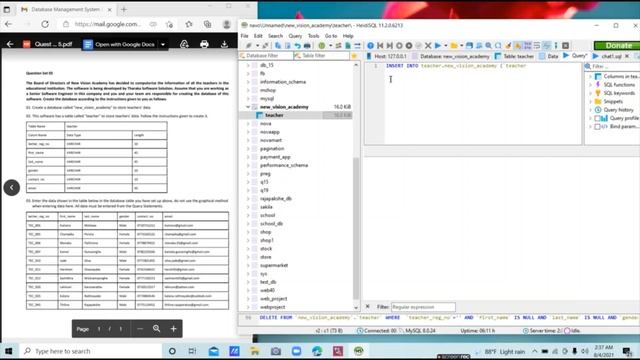The image size is (640, 360).
Task: Switch to the Table: teacher tab
Action: click(x=514, y=56)
